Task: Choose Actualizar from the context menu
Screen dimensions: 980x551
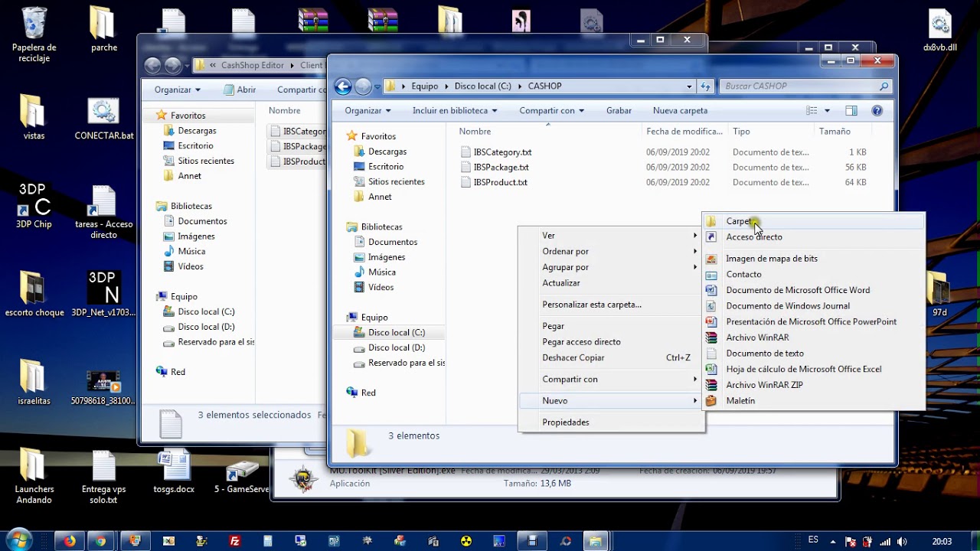Action: [612, 283]
